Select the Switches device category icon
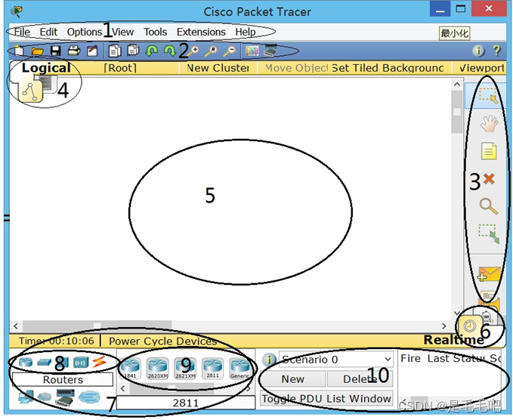The image size is (513, 420). pyautogui.click(x=44, y=362)
